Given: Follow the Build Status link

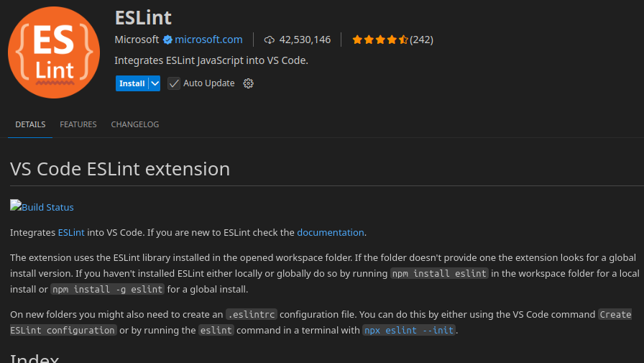Looking at the screenshot, I should pyautogui.click(x=48, y=208).
